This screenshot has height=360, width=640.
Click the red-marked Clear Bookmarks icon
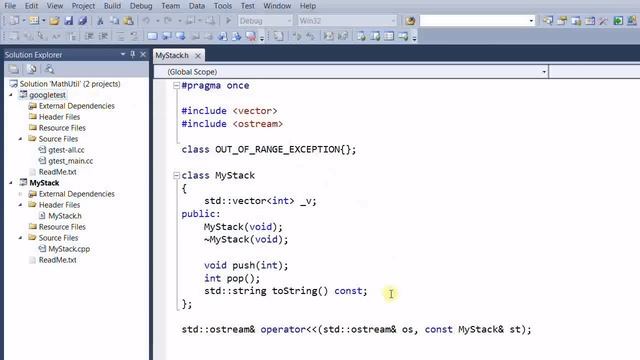point(251,36)
